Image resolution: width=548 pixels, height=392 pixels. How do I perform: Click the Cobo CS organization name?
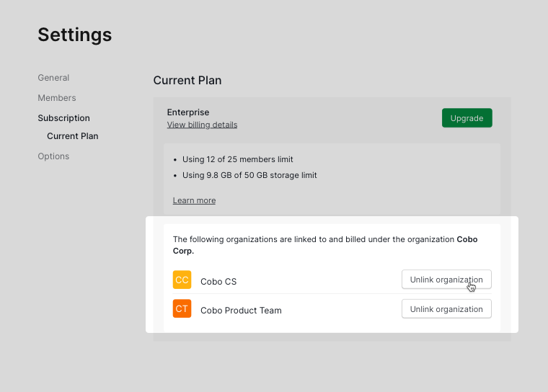tap(218, 282)
